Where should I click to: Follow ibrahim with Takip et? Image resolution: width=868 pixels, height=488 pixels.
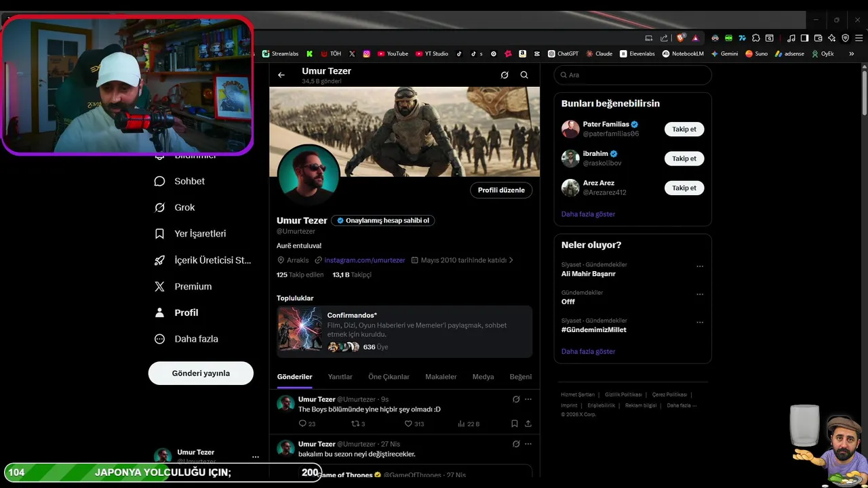684,159
